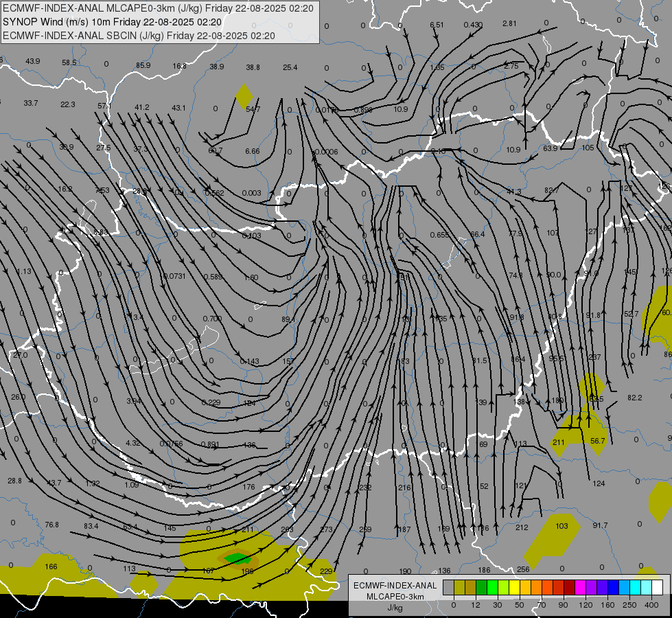Click the map value 25.4
Viewport: 672px width, 618px height.
pos(290,67)
